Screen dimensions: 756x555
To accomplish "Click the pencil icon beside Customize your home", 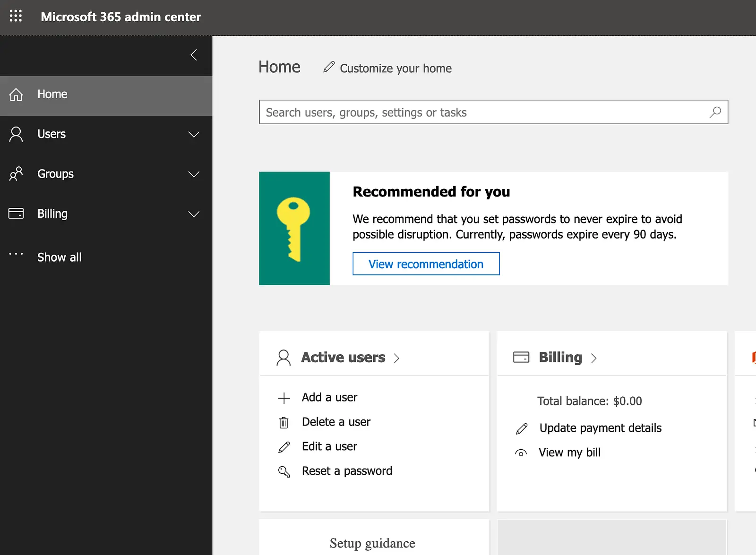I will (x=329, y=67).
